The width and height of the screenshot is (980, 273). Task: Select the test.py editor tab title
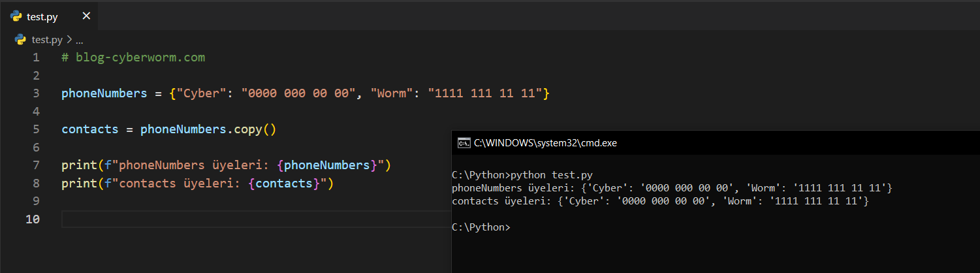pyautogui.click(x=43, y=16)
